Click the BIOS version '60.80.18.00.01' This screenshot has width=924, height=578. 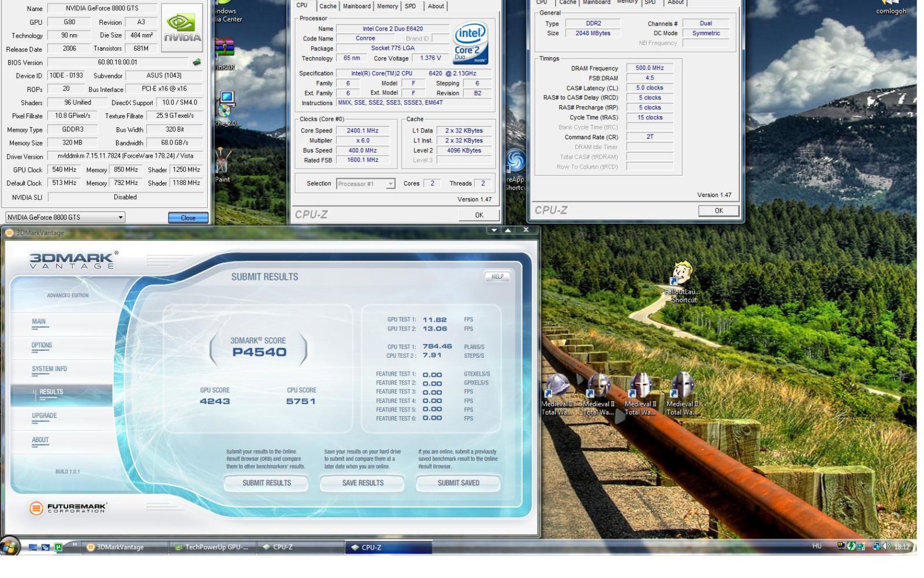click(x=118, y=62)
